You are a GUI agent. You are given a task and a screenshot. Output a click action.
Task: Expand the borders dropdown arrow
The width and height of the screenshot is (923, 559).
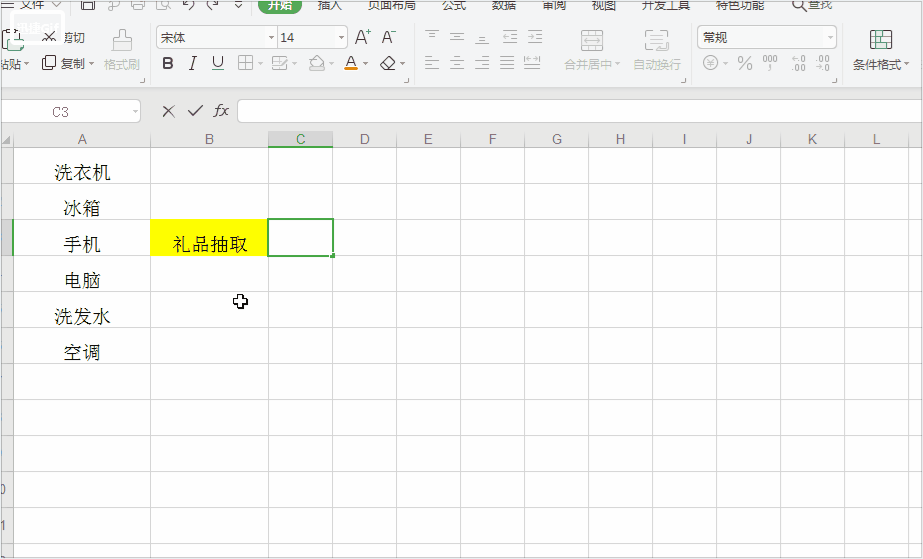(x=260, y=64)
